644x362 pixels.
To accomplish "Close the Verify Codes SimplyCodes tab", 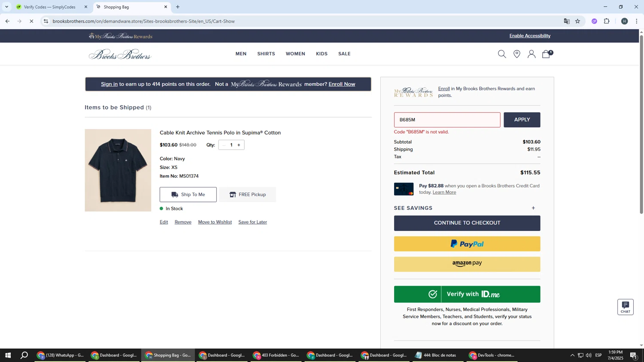I will (86, 7).
